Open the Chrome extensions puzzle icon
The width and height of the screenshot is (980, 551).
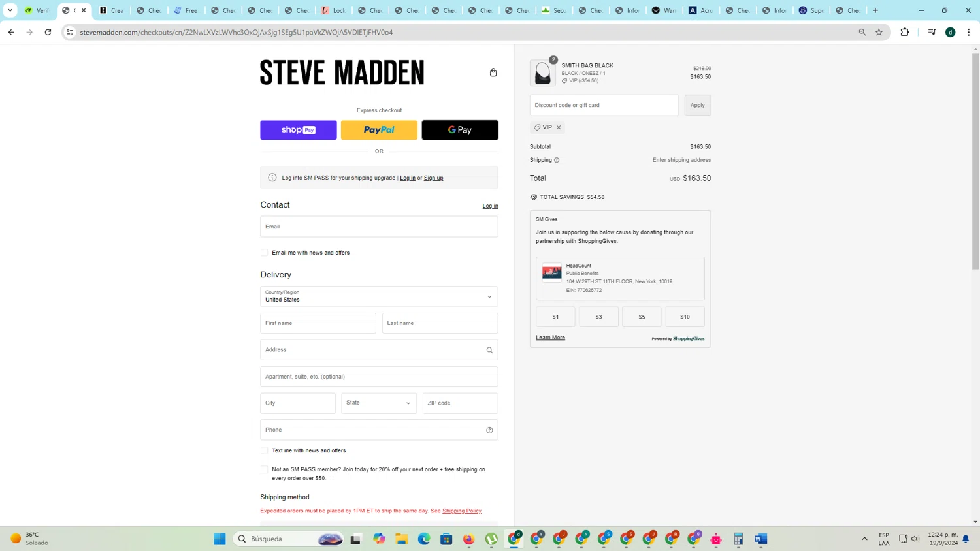pyautogui.click(x=904, y=32)
